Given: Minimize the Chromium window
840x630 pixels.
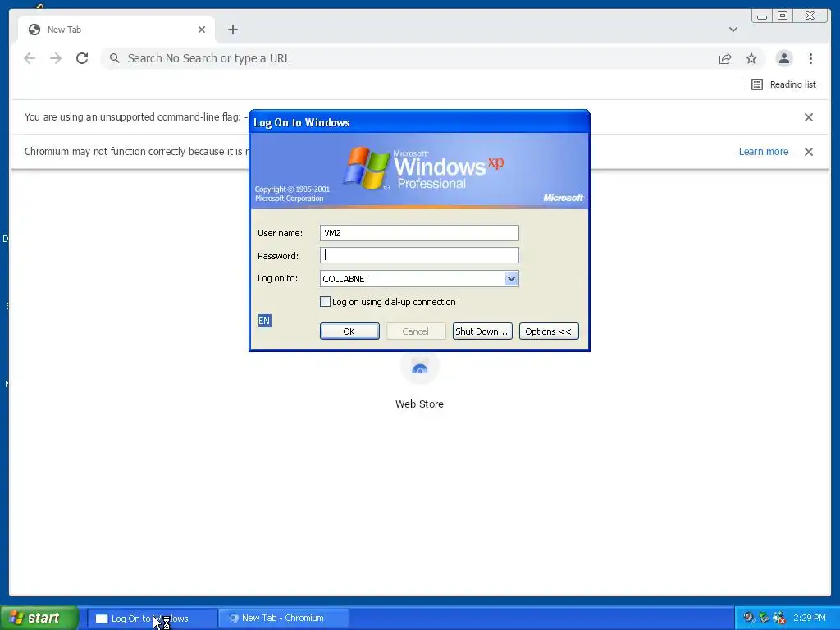Looking at the screenshot, I should click(762, 16).
